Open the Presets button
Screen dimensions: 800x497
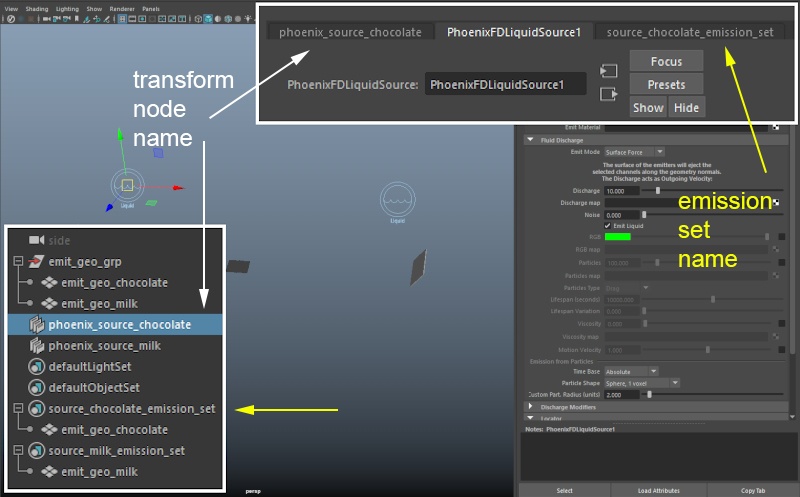(666, 84)
